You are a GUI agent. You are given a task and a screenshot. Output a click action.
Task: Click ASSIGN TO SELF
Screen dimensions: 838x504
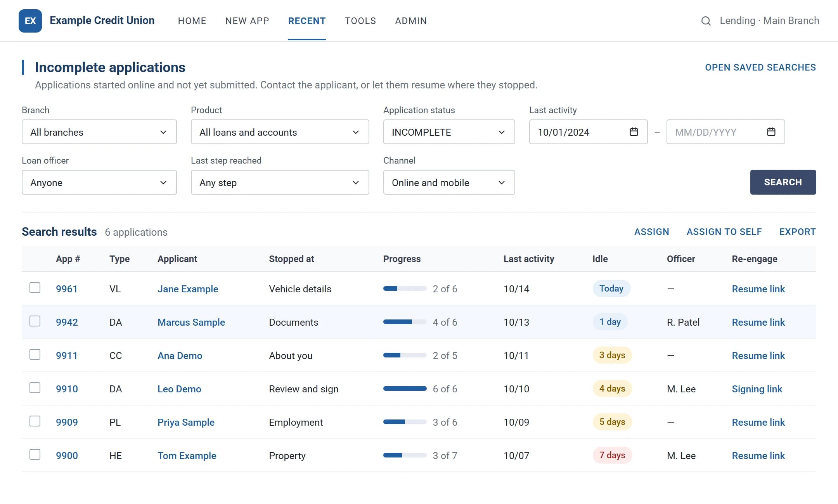[724, 232]
